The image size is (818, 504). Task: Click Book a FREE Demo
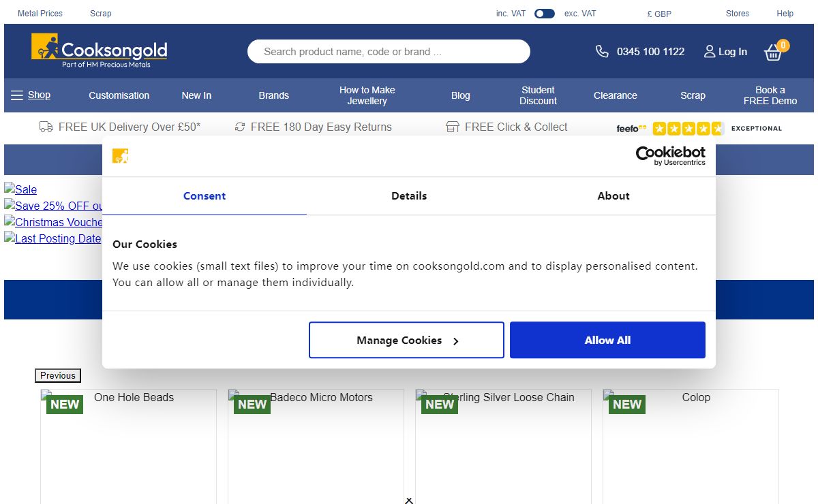tap(770, 95)
